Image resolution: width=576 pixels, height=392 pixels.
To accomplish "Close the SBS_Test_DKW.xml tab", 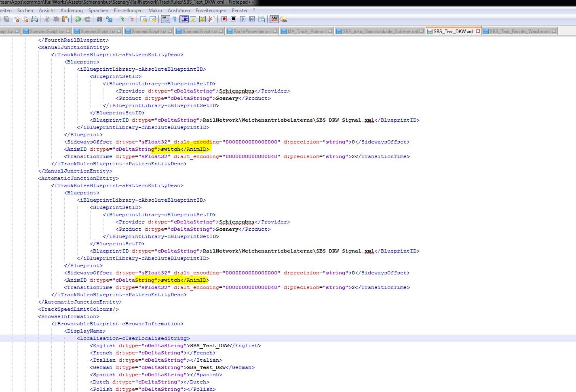I will (x=478, y=31).
